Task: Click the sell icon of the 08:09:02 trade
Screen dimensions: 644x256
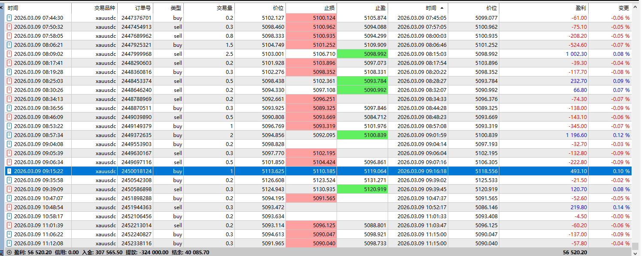Action: pyautogui.click(x=9, y=54)
